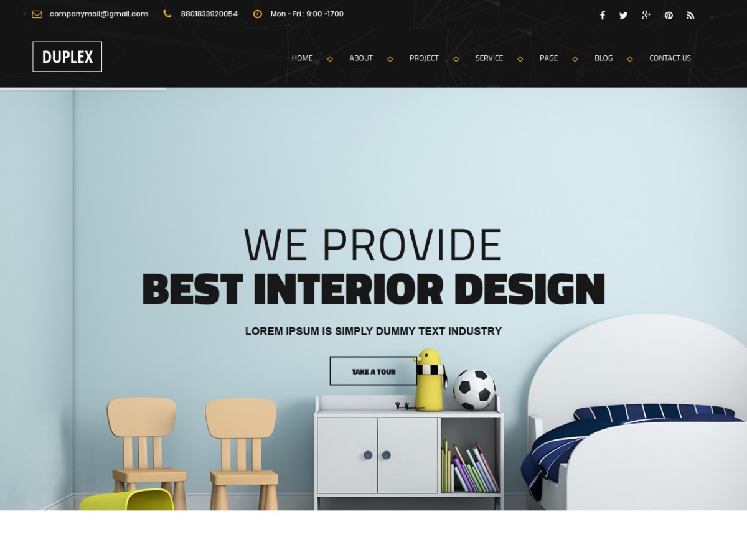Open the Google Plus social link
This screenshot has width=747, height=560.
point(646,16)
